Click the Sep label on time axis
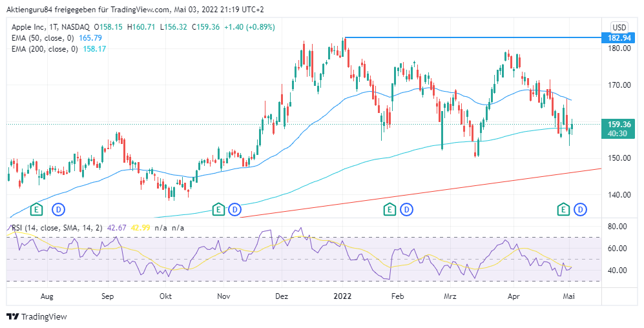644x328 pixels. pos(107,296)
